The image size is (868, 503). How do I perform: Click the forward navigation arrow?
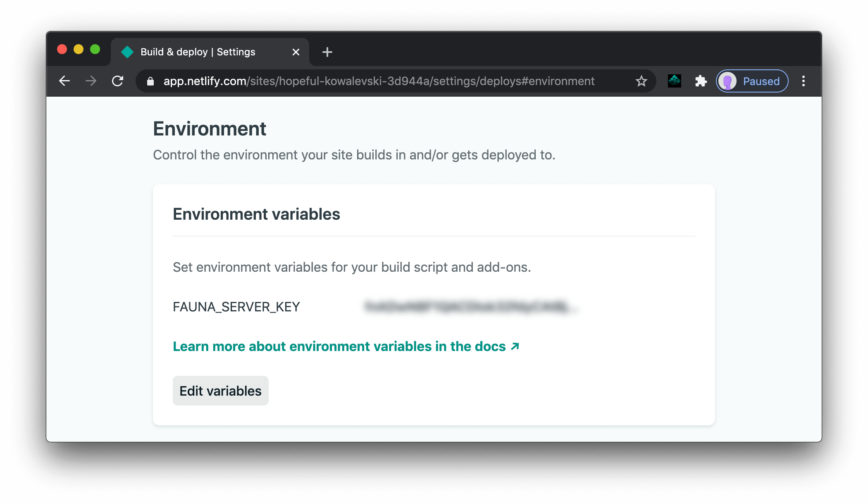pos(91,81)
